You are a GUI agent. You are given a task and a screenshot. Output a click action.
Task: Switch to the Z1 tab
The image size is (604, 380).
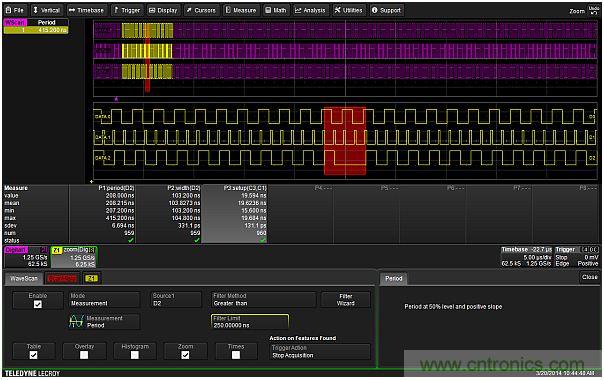[x=91, y=278]
